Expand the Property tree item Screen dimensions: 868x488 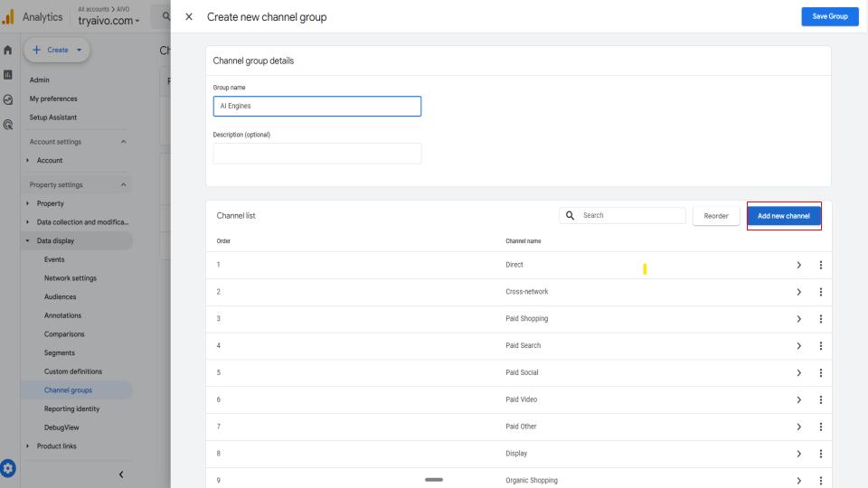[x=28, y=203]
